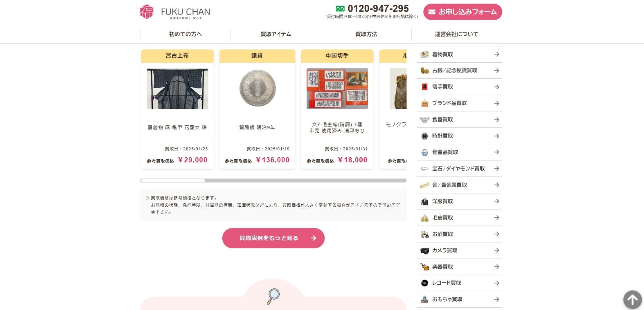The width and height of the screenshot is (644, 310).
Task: Click the horizontal carousel scrollbar
Action: coord(273,181)
